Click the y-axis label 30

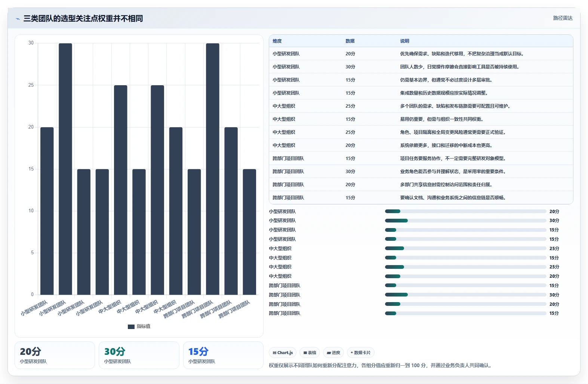pyautogui.click(x=31, y=43)
